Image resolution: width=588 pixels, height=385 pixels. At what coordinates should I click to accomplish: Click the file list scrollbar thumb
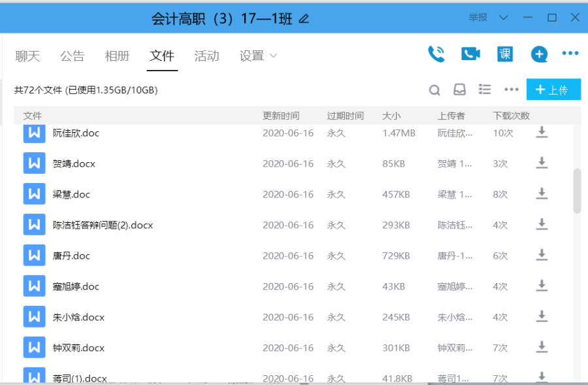coord(577,192)
